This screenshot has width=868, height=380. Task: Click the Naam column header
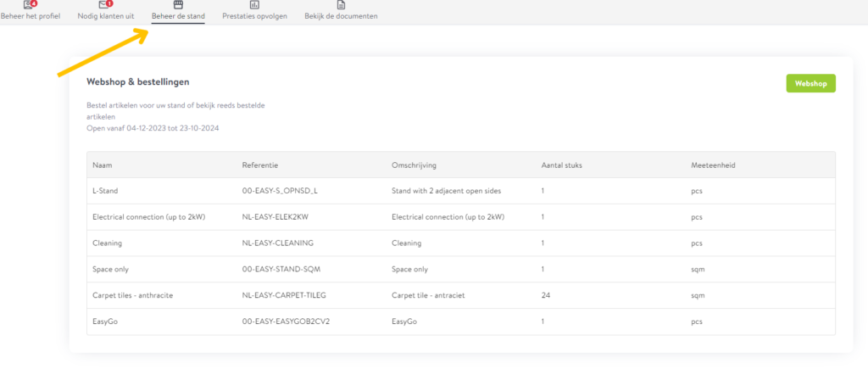pos(103,165)
